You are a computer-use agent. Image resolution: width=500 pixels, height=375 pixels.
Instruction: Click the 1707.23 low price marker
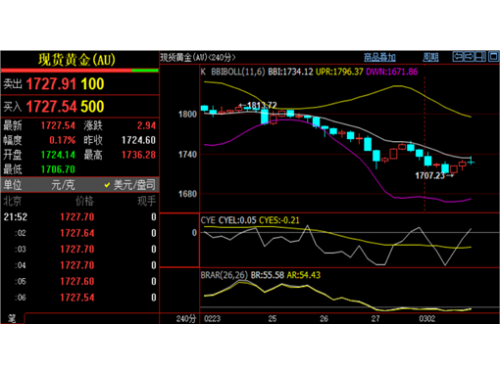click(430, 176)
